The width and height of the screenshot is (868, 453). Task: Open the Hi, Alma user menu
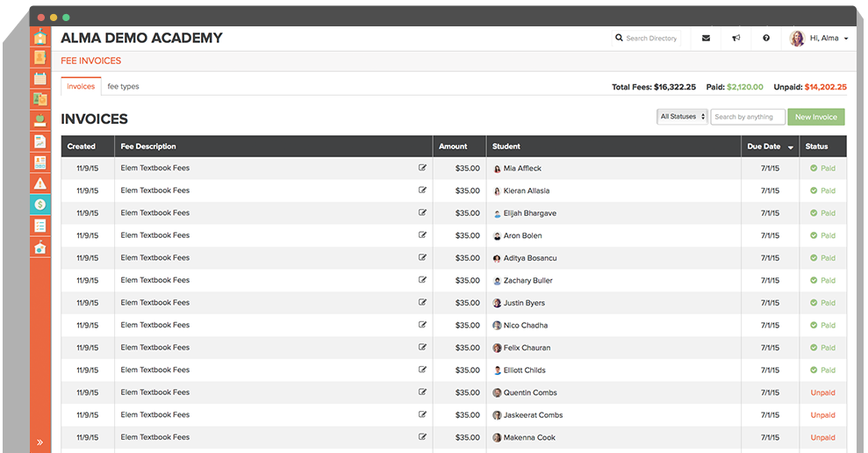820,39
